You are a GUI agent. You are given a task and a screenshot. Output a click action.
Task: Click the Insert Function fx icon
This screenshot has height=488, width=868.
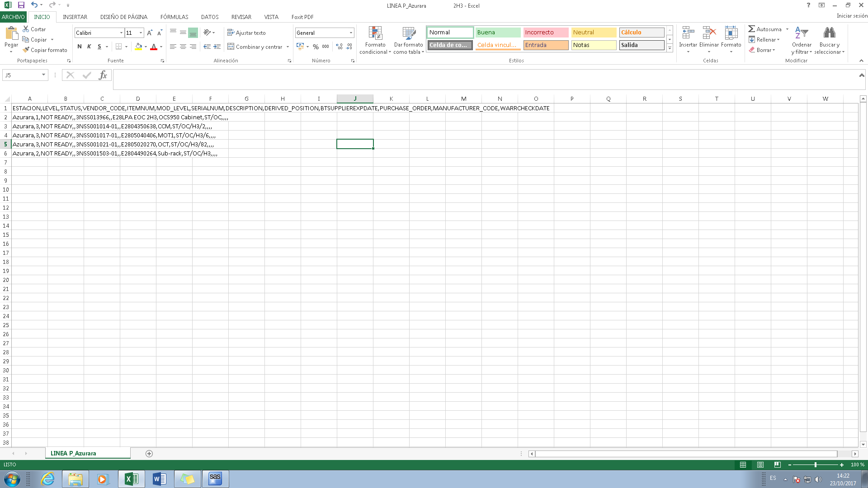click(x=103, y=75)
